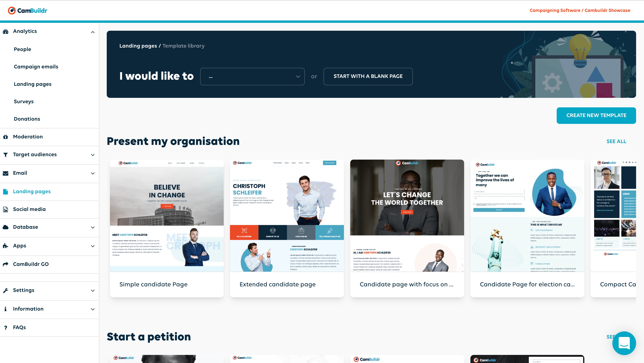The image size is (644, 363).
Task: Select Extended candidate page template thumbnail
Action: tap(287, 216)
